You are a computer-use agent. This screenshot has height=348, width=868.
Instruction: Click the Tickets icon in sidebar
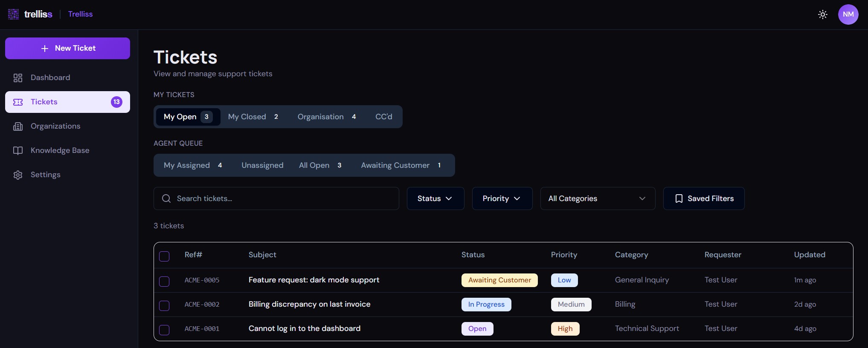18,102
